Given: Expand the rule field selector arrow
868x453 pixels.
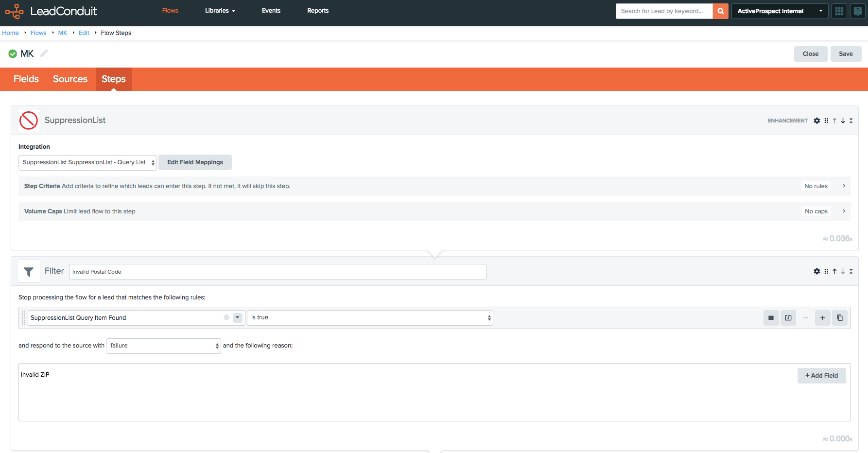Looking at the screenshot, I should [238, 318].
